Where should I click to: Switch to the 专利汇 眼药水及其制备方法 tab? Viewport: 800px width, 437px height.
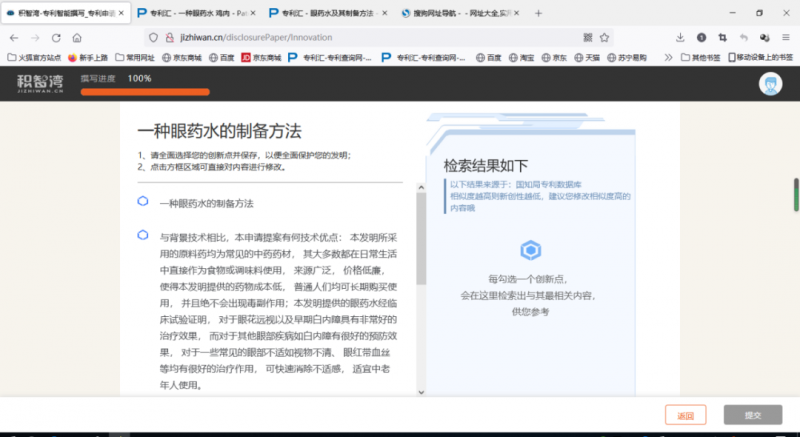pos(329,13)
